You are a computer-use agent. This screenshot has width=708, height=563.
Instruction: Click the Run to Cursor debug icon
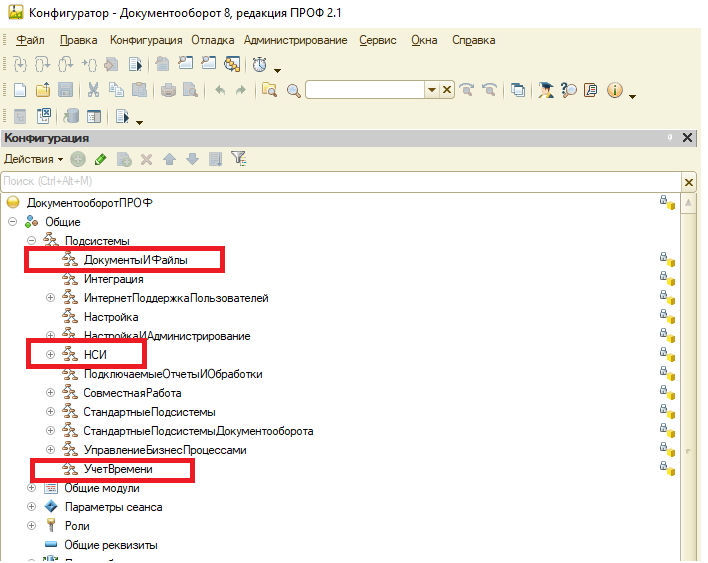click(x=89, y=65)
